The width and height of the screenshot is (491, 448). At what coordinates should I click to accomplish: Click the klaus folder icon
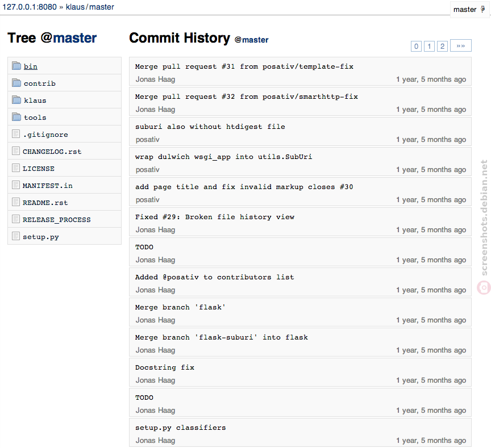[16, 100]
